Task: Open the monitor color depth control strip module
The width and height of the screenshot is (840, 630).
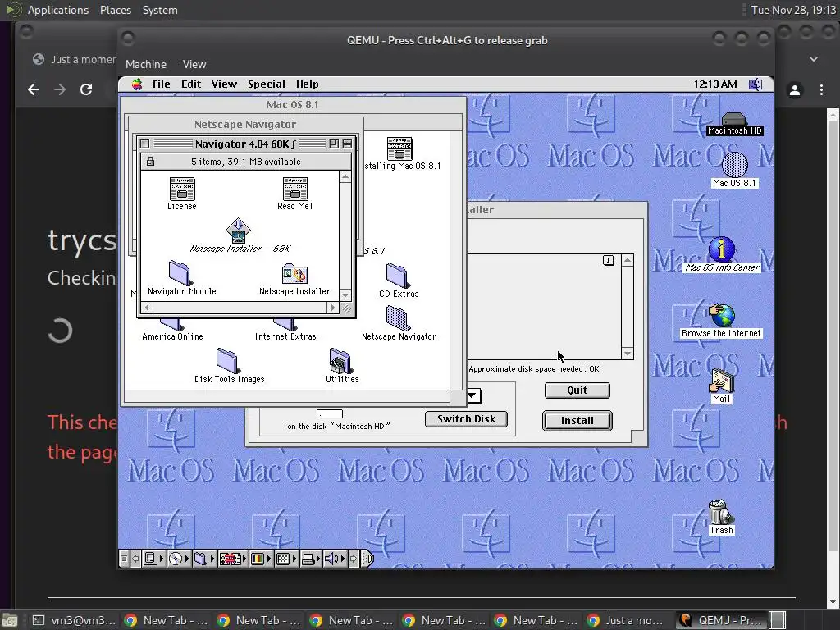Action: pyautogui.click(x=261, y=559)
